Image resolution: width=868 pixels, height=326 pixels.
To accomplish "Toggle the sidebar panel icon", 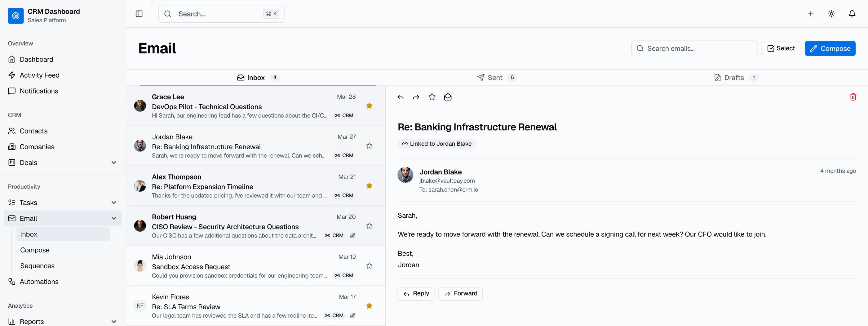I will 139,14.
